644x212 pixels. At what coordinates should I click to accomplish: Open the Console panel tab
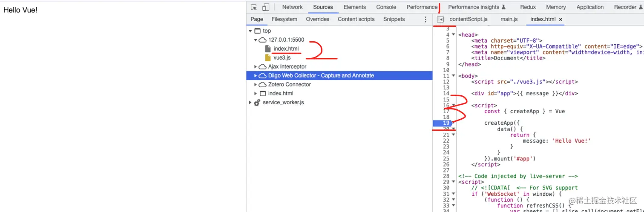click(x=386, y=7)
